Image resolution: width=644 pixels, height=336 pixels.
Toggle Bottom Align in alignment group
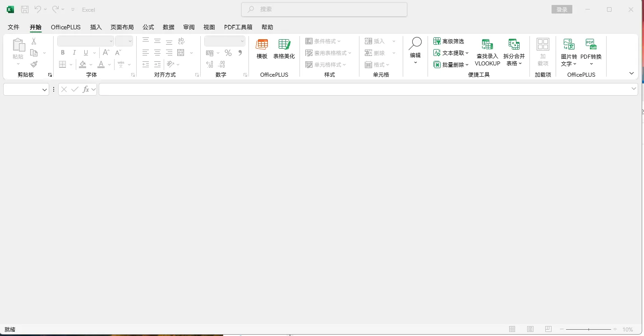point(169,41)
